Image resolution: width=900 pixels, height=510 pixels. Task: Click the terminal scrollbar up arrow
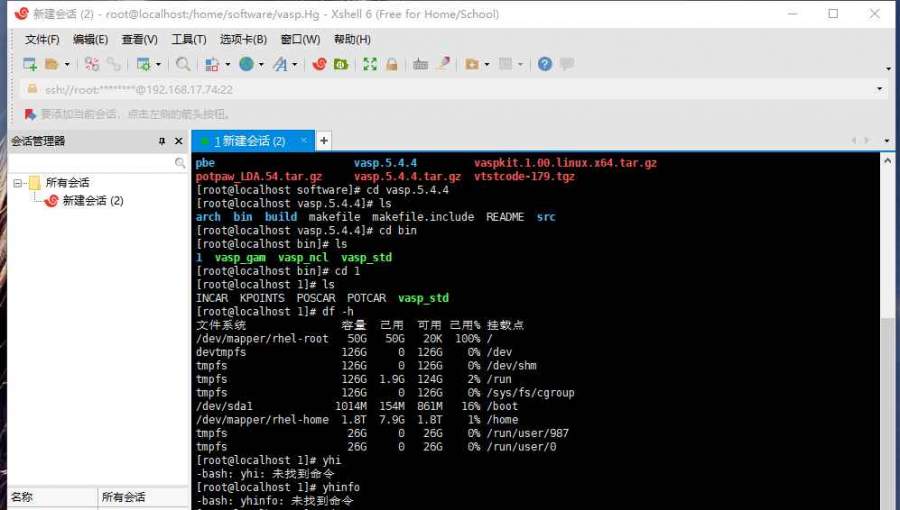tap(887, 161)
